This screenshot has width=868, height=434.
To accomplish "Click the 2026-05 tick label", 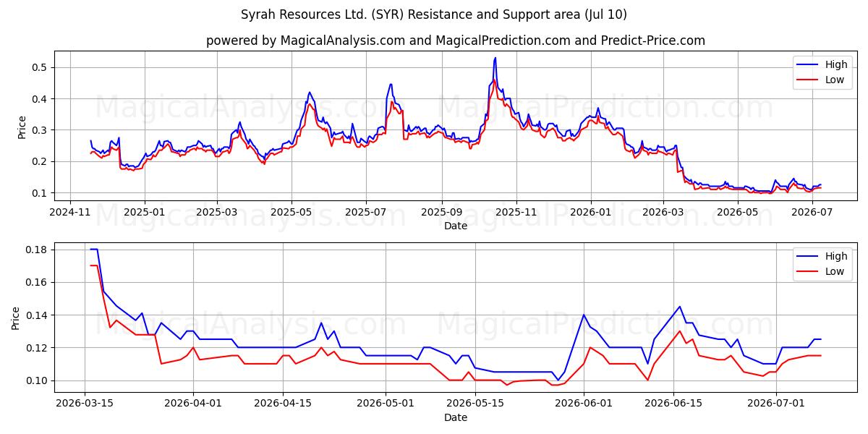I will (x=737, y=213).
